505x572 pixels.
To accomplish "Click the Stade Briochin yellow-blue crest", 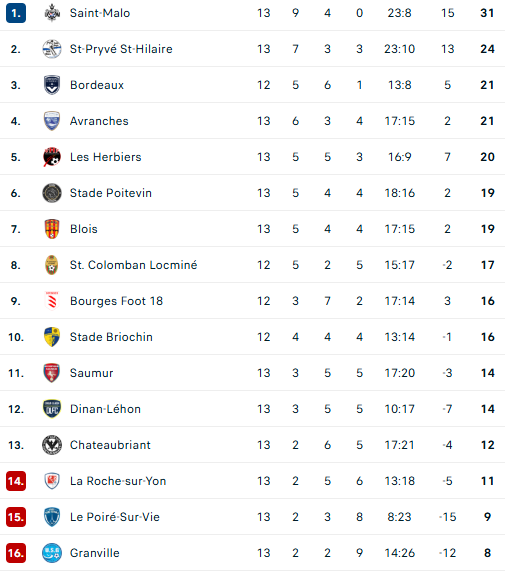I will (x=52, y=337).
